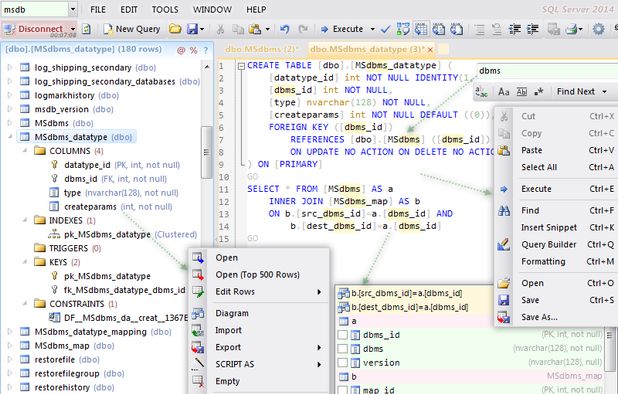Viewport: 618px width, 394px height.
Task: Open the Execute dropdown arrow
Action: 372,29
